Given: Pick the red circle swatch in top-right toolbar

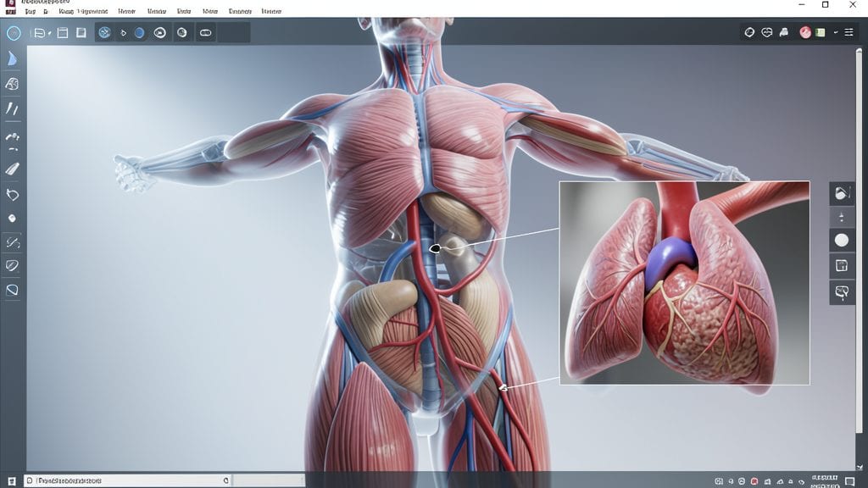Looking at the screenshot, I should (x=805, y=33).
